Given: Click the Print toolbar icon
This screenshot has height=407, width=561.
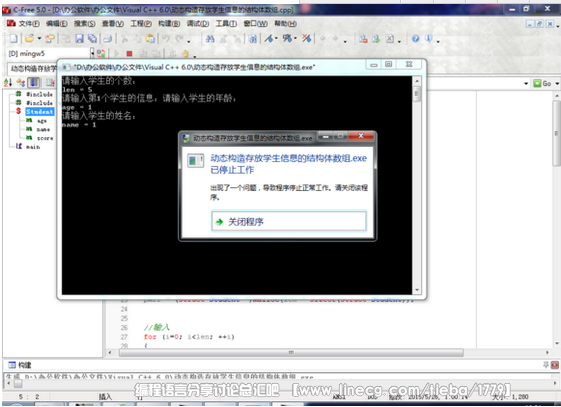Looking at the screenshot, I should pyautogui.click(x=108, y=39).
